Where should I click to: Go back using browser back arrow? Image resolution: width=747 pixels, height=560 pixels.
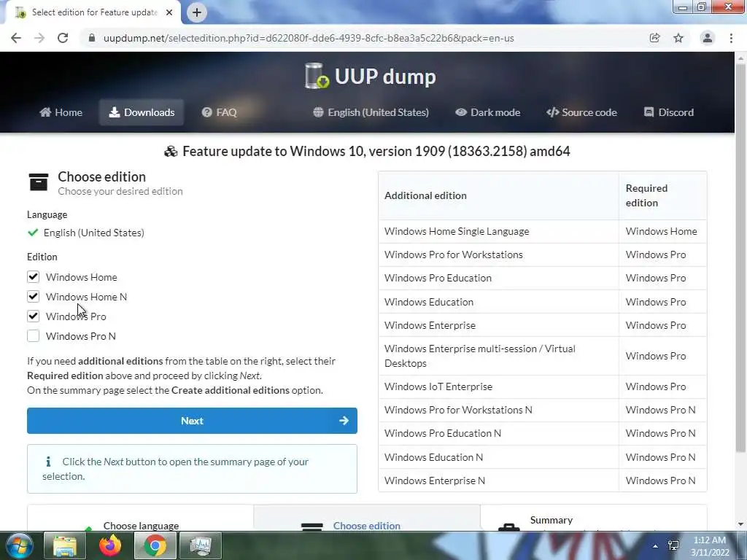coord(16,38)
